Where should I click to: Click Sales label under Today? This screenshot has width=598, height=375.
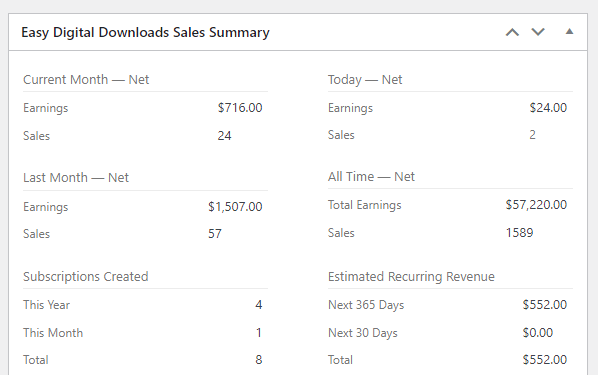coord(341,135)
